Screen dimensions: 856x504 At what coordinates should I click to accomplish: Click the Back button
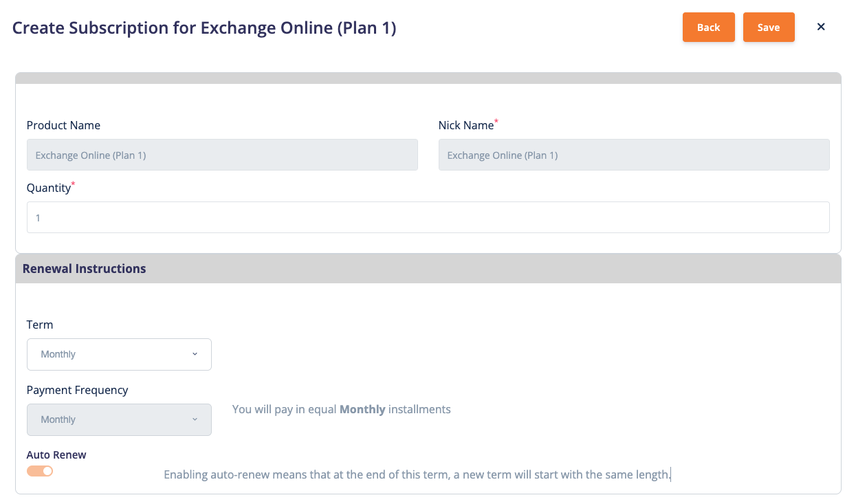708,27
